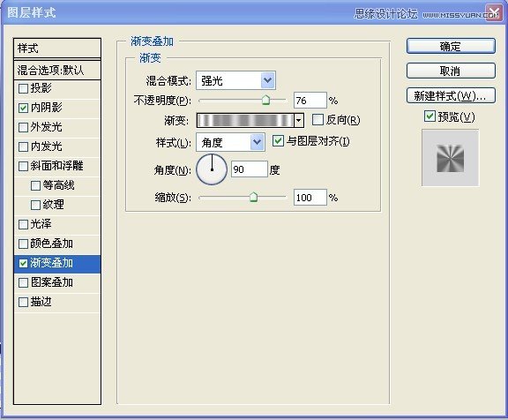This screenshot has height=420, width=508.
Task: Click the opacity value field showing 76
Action: tap(310, 101)
